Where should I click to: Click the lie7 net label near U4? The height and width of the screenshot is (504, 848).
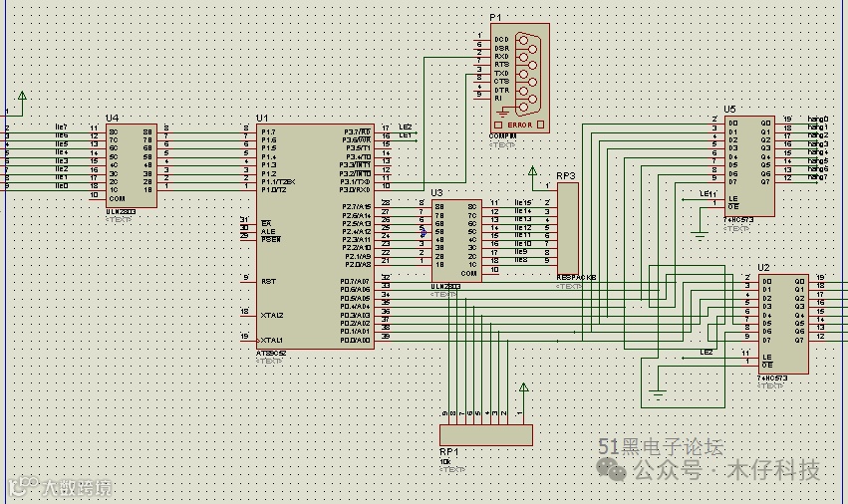[x=61, y=127]
